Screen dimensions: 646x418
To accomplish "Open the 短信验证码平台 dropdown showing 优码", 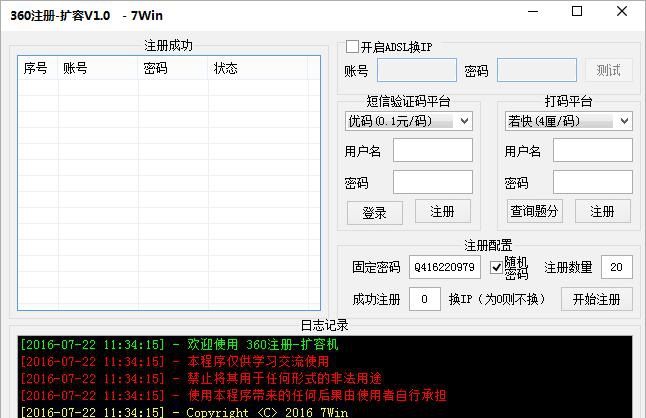I will 409,121.
